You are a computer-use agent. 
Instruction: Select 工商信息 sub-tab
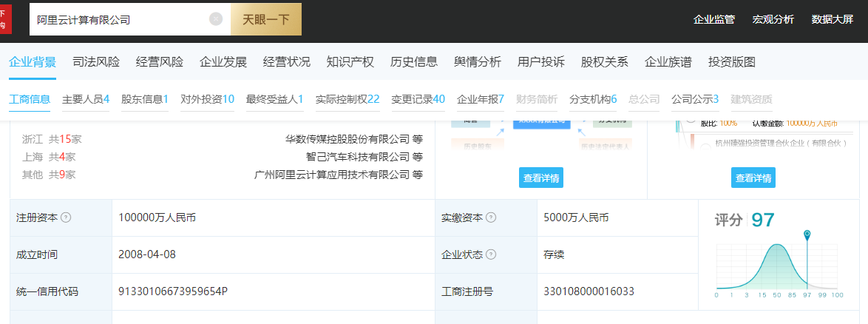click(x=30, y=100)
